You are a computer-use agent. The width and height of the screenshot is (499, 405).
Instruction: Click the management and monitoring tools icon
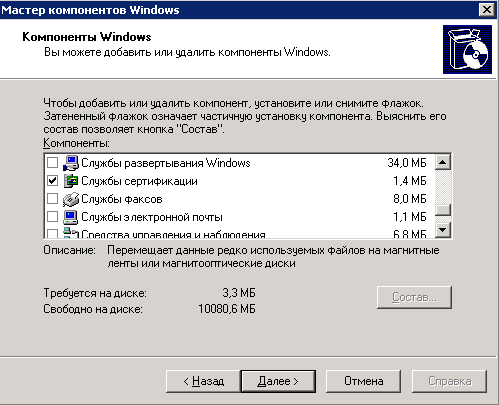point(71,233)
